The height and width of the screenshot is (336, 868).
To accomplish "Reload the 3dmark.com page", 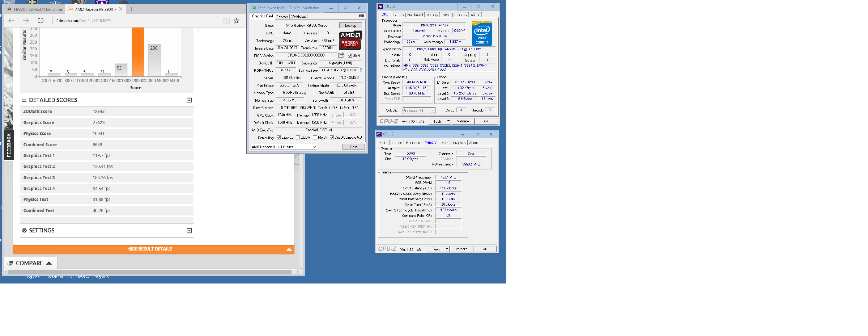I will pyautogui.click(x=41, y=21).
